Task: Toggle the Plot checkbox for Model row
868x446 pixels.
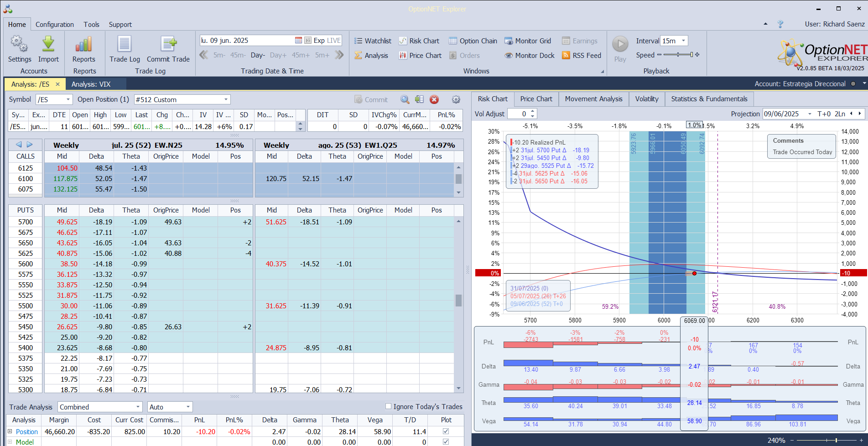Action: click(446, 442)
